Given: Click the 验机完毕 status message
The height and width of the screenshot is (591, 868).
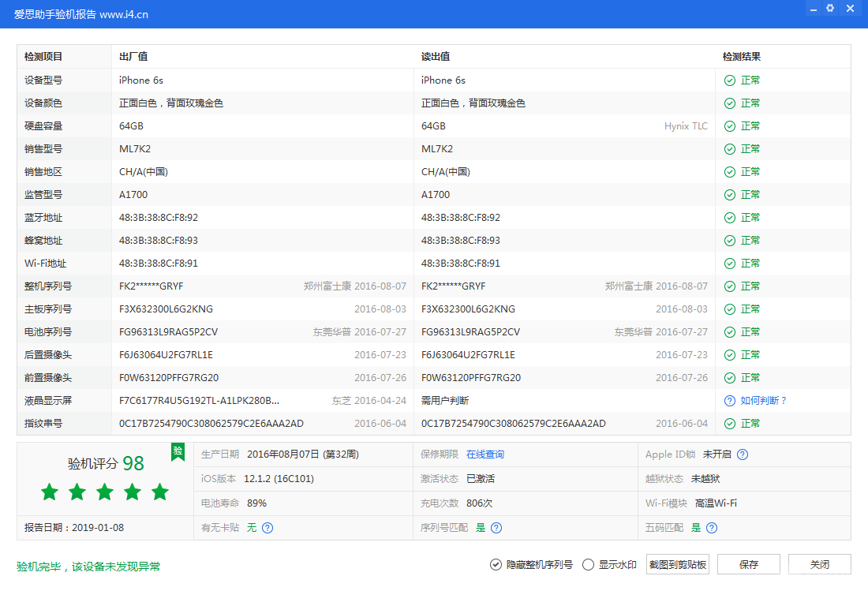Looking at the screenshot, I should [x=88, y=566].
